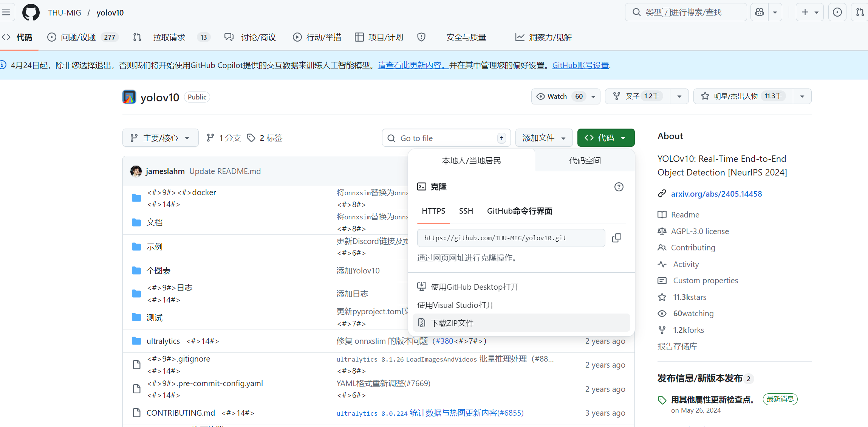Open the ultralytics folder
The image size is (868, 427).
tap(163, 341)
